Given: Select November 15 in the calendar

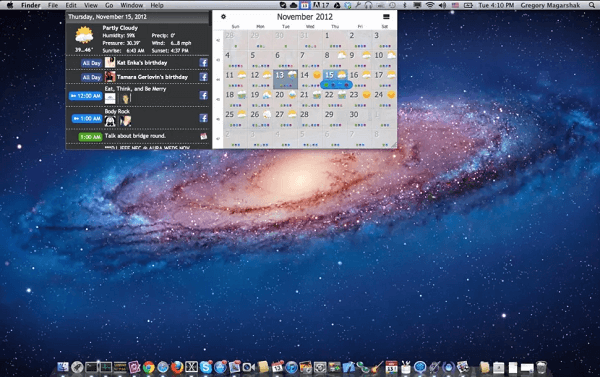Looking at the screenshot, I should coord(335,79).
